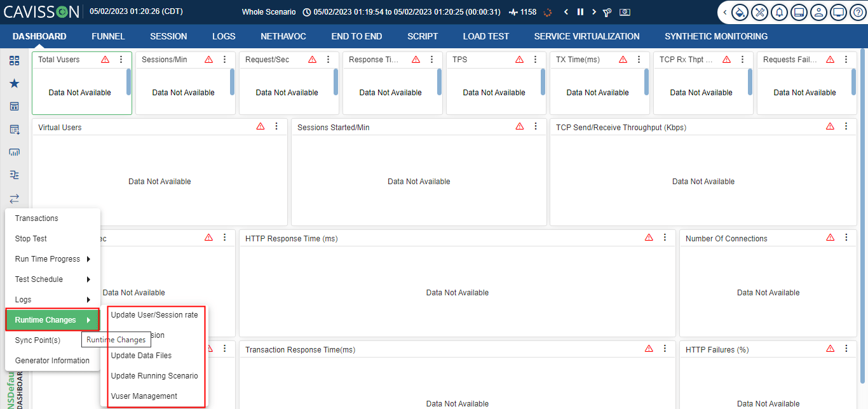Open the tools wrench icon
This screenshot has width=868, height=409.
759,12
